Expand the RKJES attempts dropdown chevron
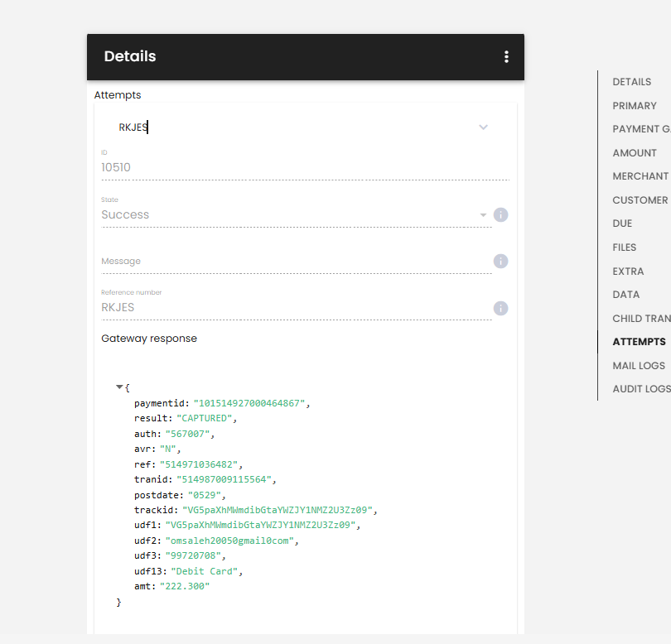 483,127
